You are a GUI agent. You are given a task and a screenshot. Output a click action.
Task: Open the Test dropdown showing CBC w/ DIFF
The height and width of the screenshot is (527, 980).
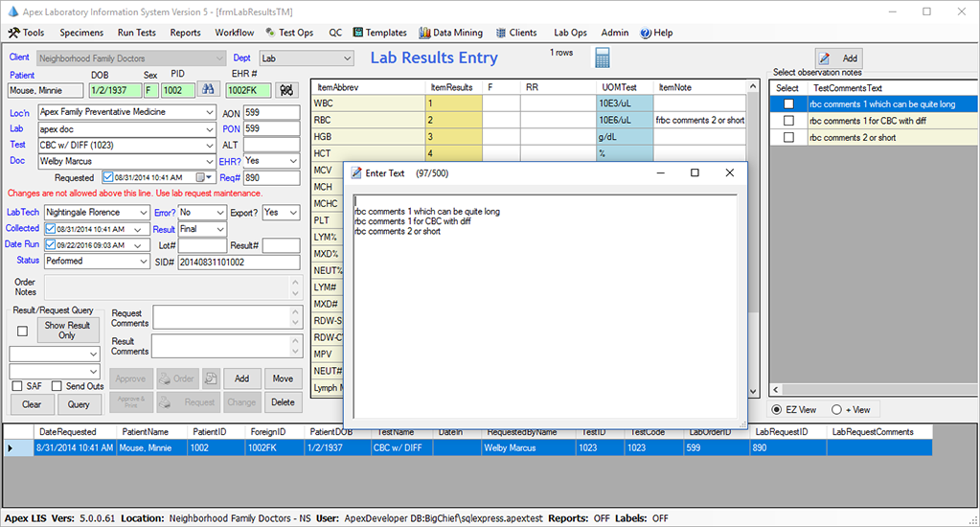tap(210, 145)
